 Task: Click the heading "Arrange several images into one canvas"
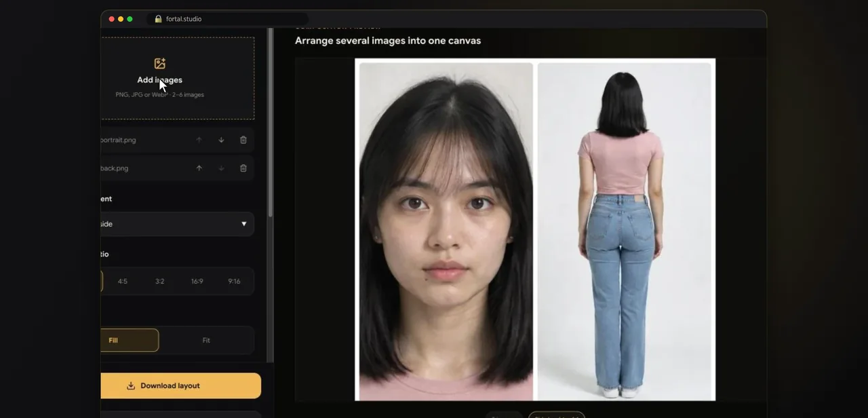tap(388, 41)
